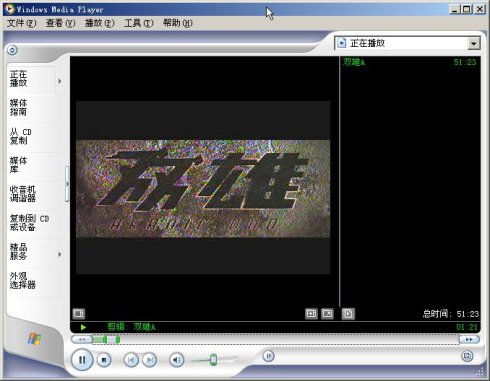Viewport: 490px width, 381px height.
Task: Switch video to full screen view
Action: point(327,313)
